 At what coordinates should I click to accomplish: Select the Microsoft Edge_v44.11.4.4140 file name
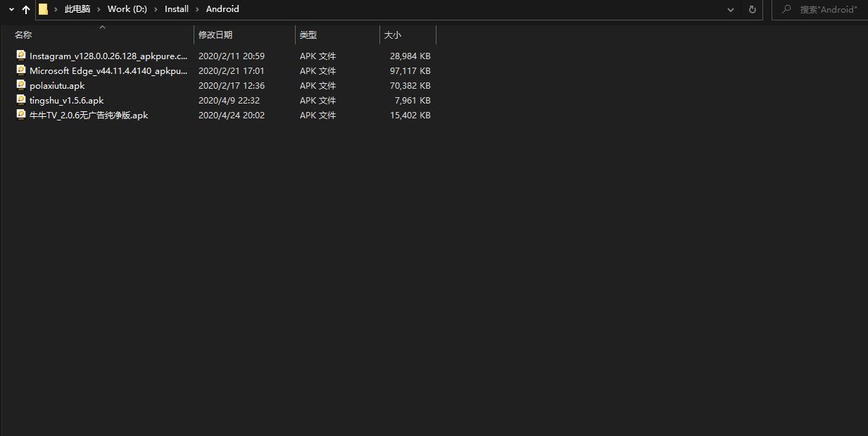[x=108, y=70]
